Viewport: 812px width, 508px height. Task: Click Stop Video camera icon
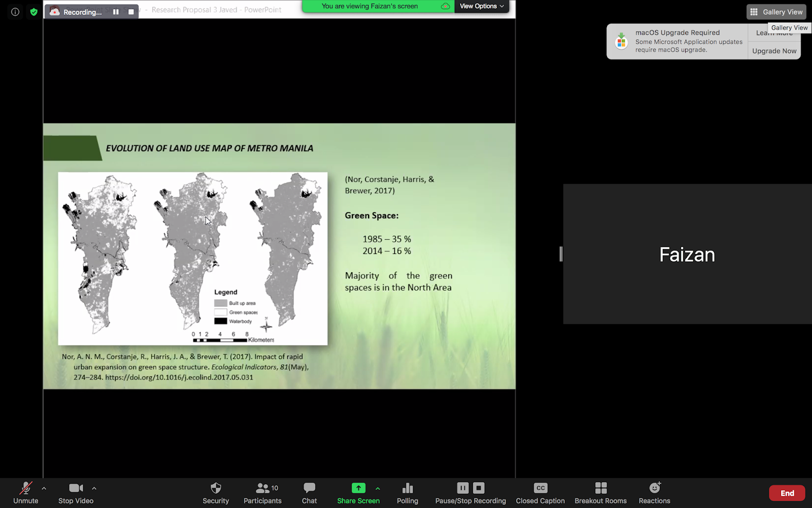[76, 488]
